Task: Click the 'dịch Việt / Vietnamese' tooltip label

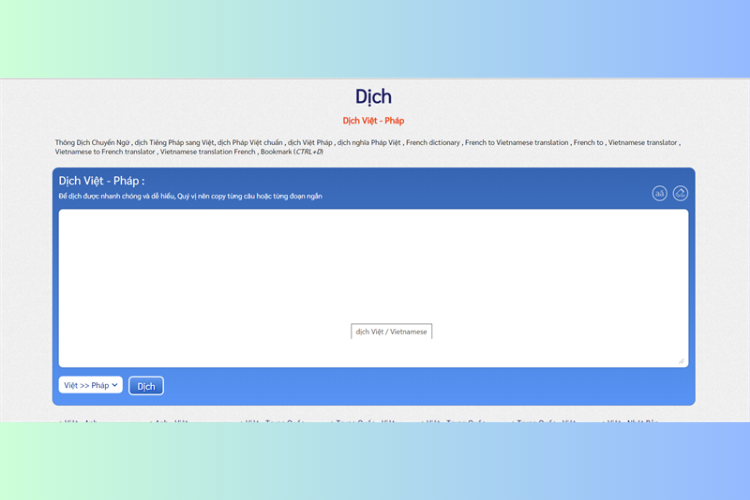Action: tap(391, 331)
